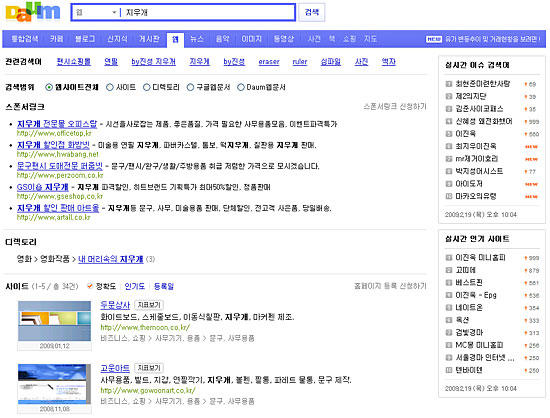Click up-arrow indicator beside 베스트진
The image size is (550, 418).
tap(526, 283)
